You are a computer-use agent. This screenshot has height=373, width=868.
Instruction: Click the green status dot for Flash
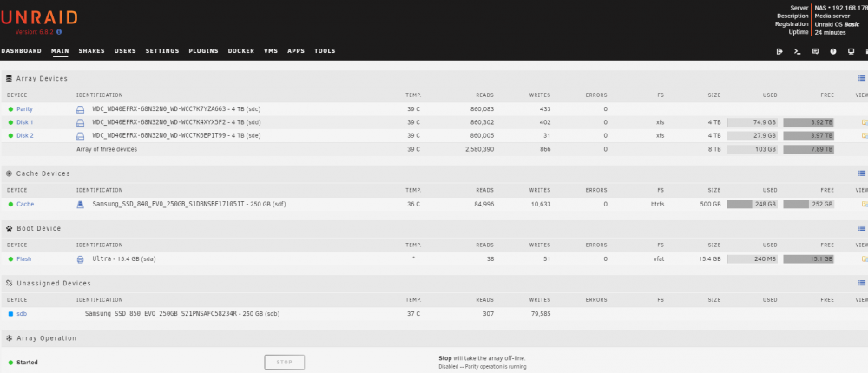(x=10, y=259)
